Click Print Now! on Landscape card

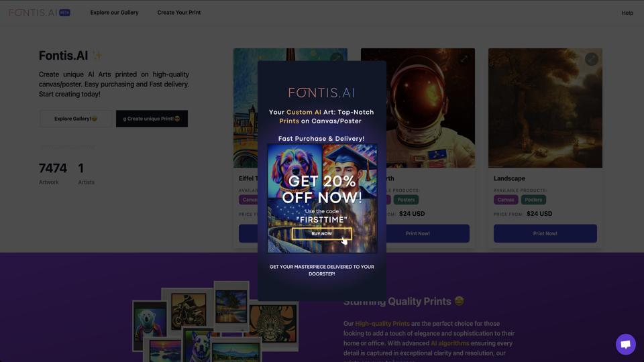tap(545, 233)
